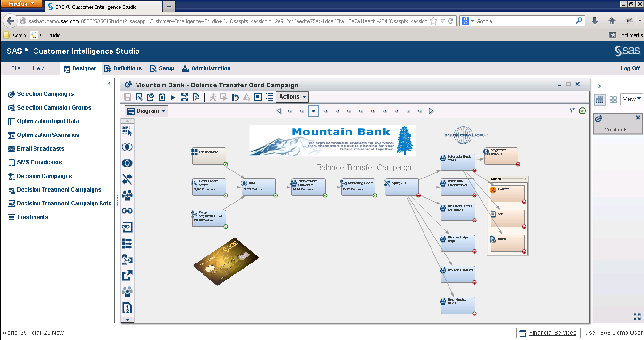Screen dimensions: 644x340
Task: Go to next diagram page arrow
Action: pos(431,111)
